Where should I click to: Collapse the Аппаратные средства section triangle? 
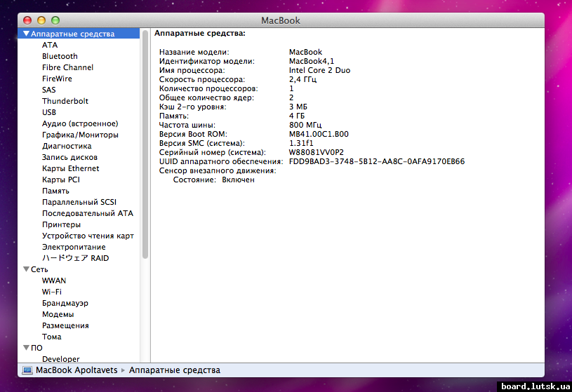(27, 34)
